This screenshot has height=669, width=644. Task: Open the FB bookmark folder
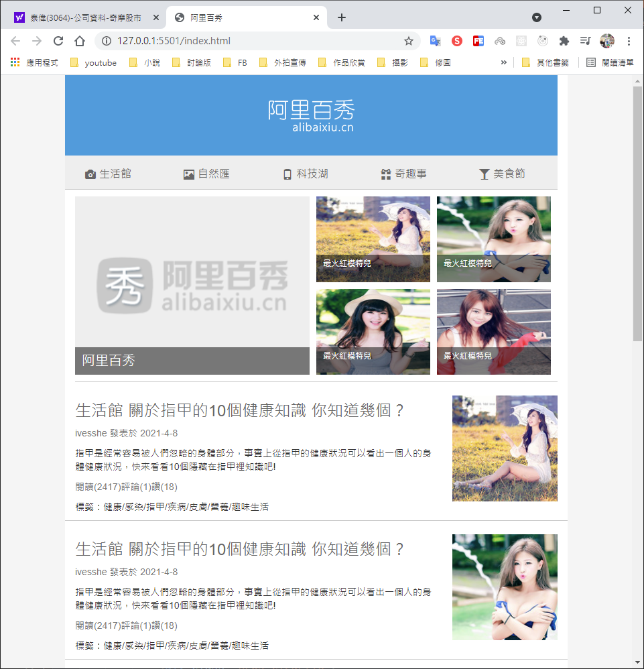(235, 63)
